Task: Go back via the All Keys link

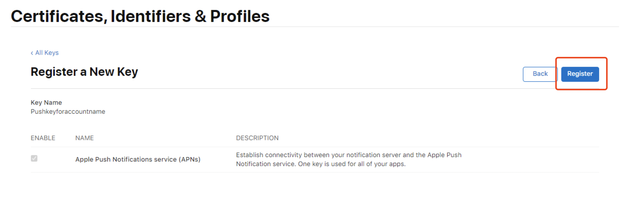Action: [x=47, y=53]
